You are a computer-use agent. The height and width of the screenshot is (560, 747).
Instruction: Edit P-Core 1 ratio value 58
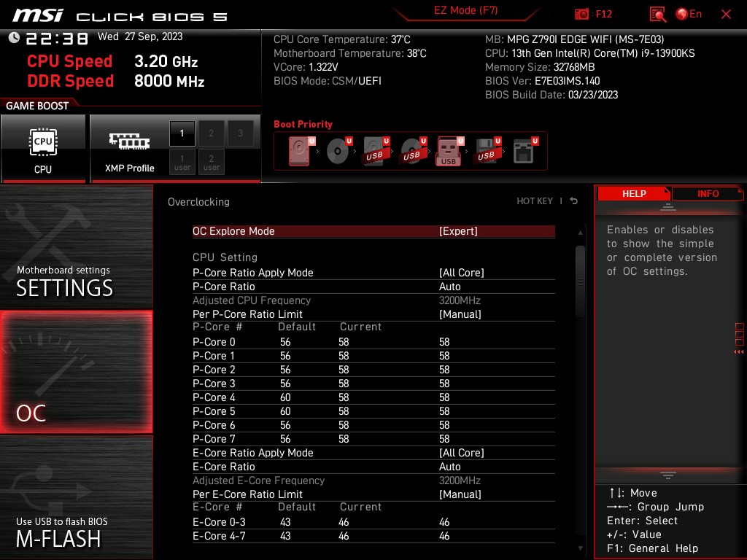(444, 356)
